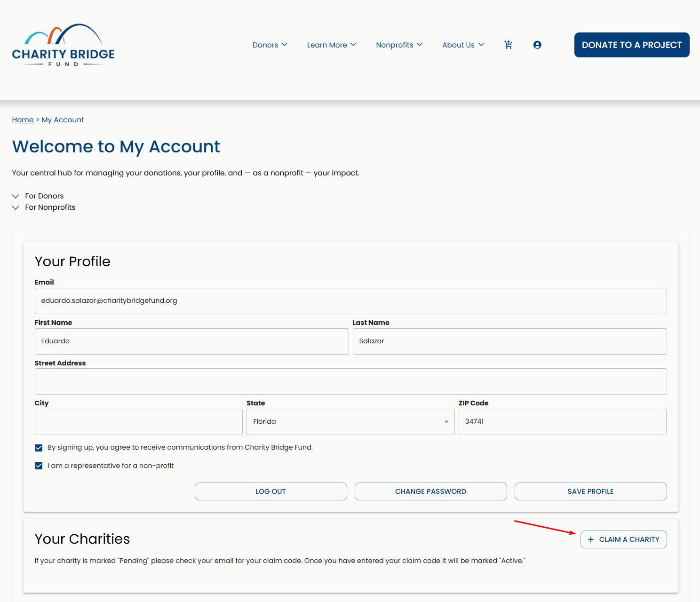Go to the Home breadcrumb link
Image resolution: width=700 pixels, height=602 pixels.
point(23,120)
